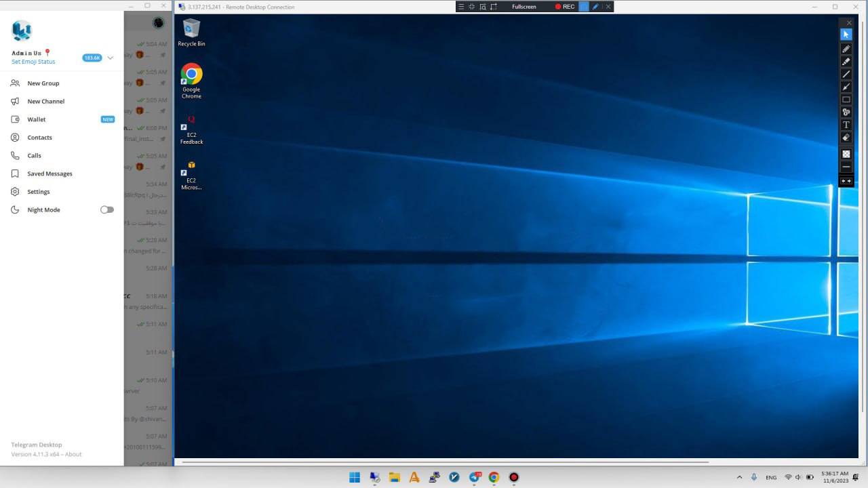Viewport: 868px width, 488px height.
Task: Toggle Night Mode switch
Action: point(107,210)
